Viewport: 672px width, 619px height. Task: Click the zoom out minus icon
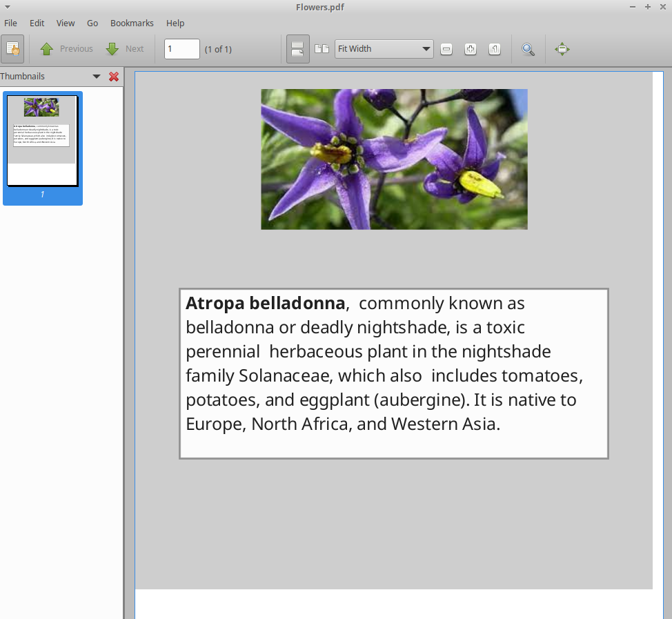pyautogui.click(x=446, y=49)
